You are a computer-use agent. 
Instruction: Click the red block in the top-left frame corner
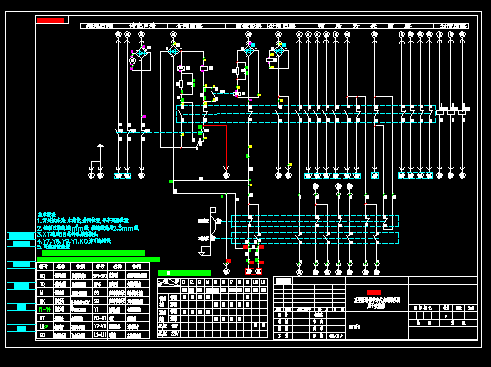(x=50, y=20)
